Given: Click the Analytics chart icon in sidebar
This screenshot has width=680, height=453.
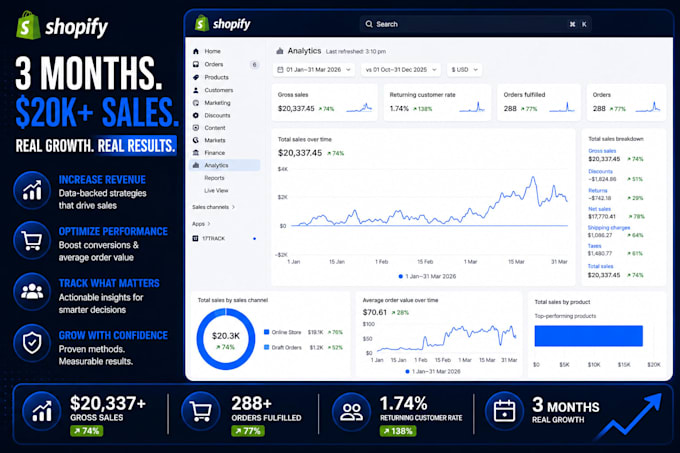Looking at the screenshot, I should point(196,165).
